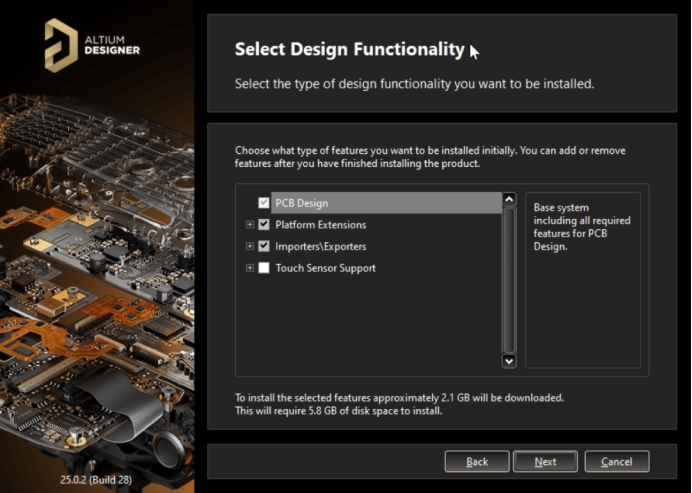Toggle the PCB Design checkbox

click(264, 204)
